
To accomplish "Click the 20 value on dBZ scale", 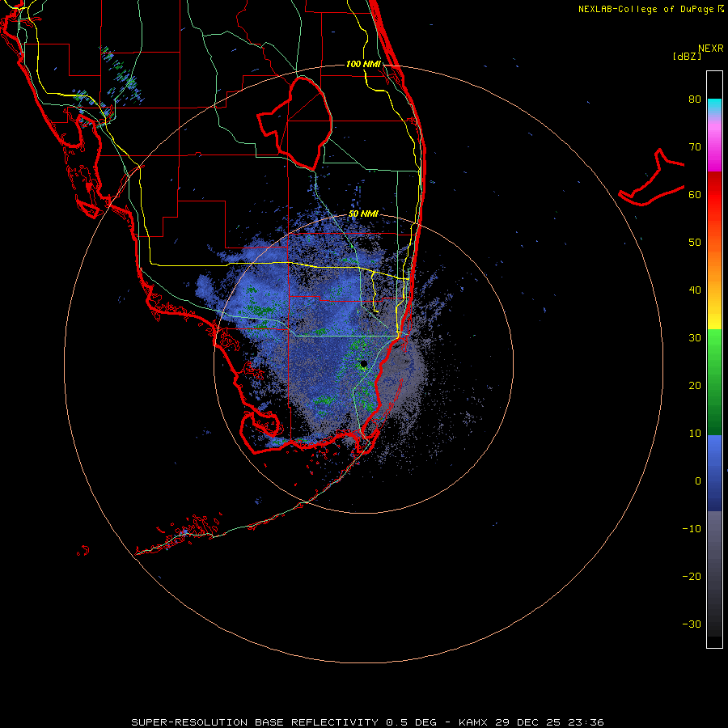I will click(x=695, y=386).
